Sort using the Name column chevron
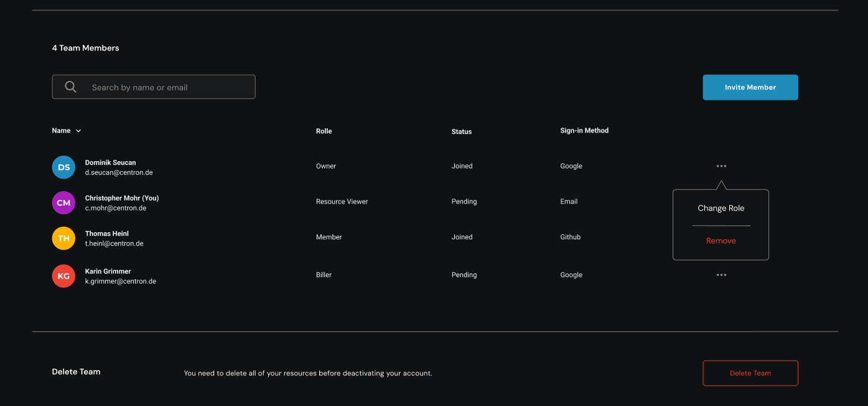The image size is (868, 406). point(78,131)
